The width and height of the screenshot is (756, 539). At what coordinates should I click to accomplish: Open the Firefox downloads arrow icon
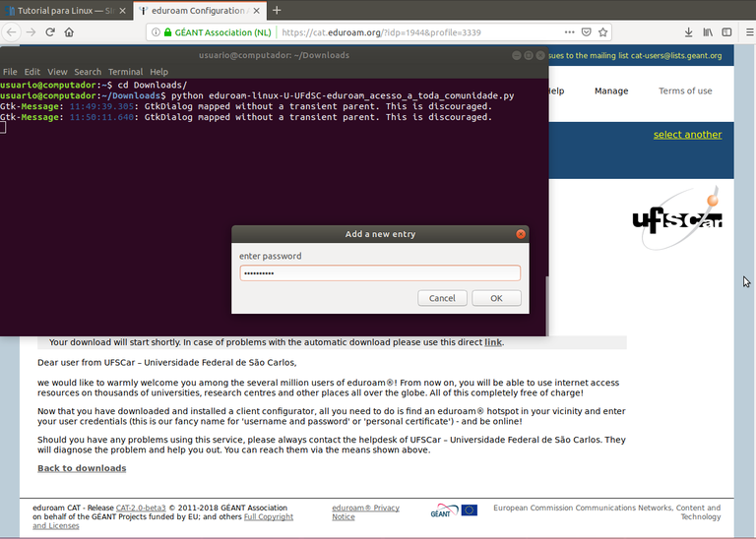click(688, 31)
